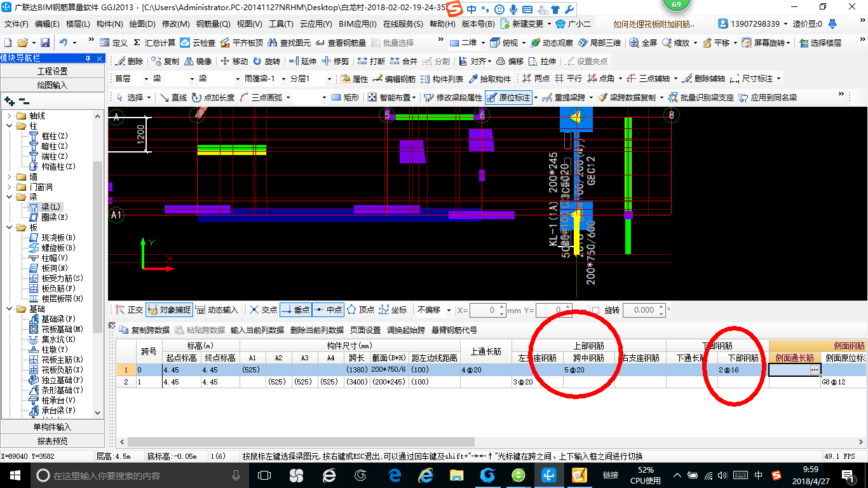868x488 pixels.
Task: Toggle 坐标 coordinate snap
Action: 393,310
